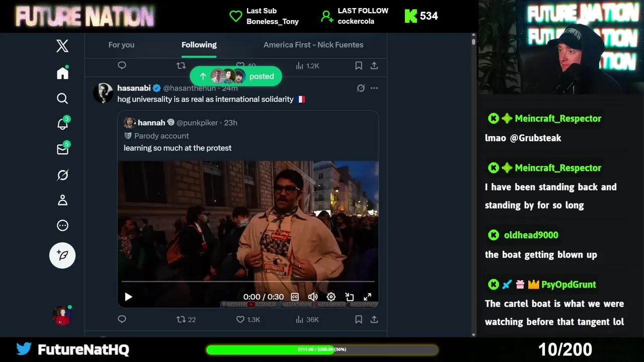Switch to the For you tab
The width and height of the screenshot is (644, 362).
(x=121, y=45)
